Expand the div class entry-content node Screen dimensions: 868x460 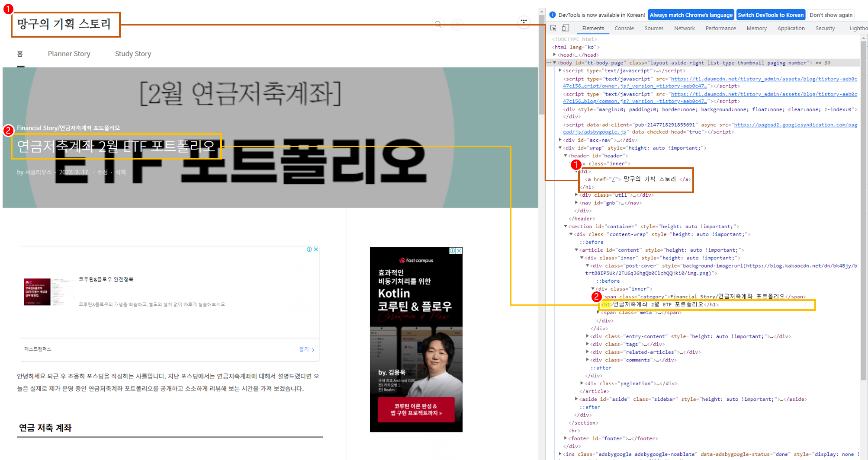pyautogui.click(x=588, y=336)
